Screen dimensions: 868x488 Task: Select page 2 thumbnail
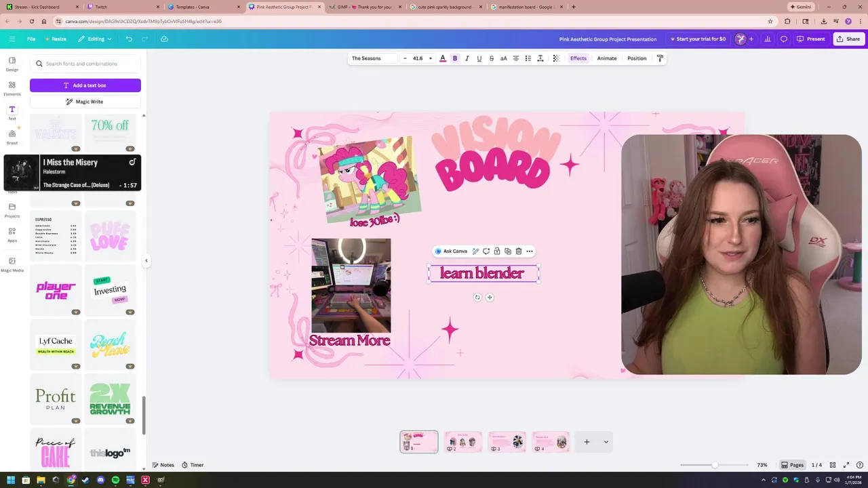[463, 442]
